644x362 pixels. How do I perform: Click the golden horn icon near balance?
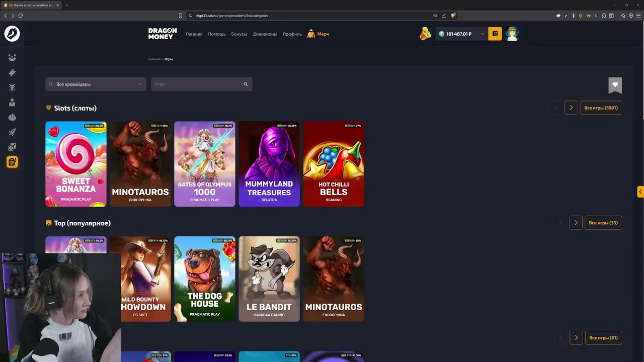point(425,34)
